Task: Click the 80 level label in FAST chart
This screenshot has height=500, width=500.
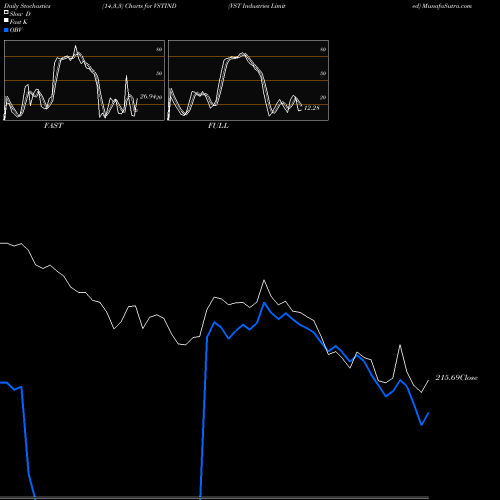Action: pos(159,49)
